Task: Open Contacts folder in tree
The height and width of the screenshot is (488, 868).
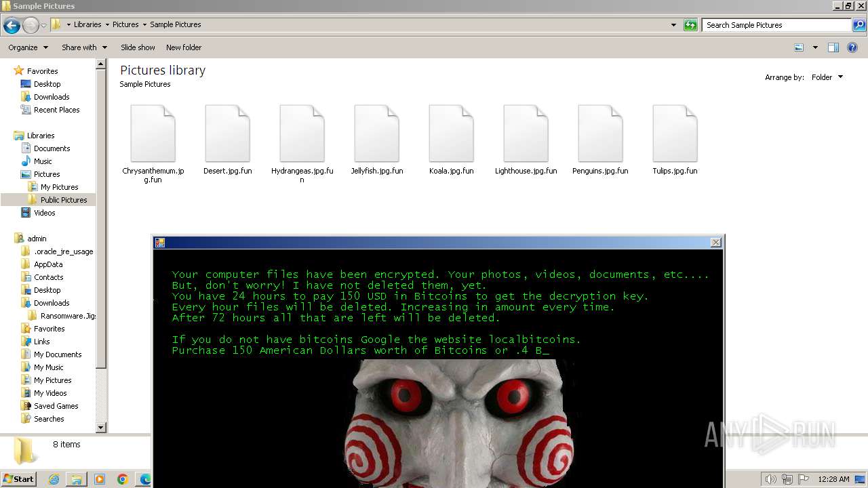Action: (48, 277)
